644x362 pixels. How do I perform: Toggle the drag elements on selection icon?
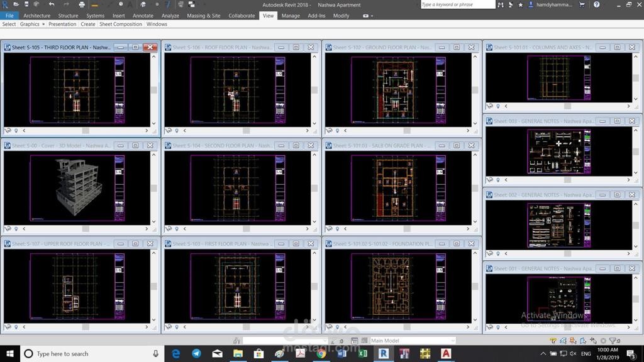pyautogui.click(x=593, y=341)
